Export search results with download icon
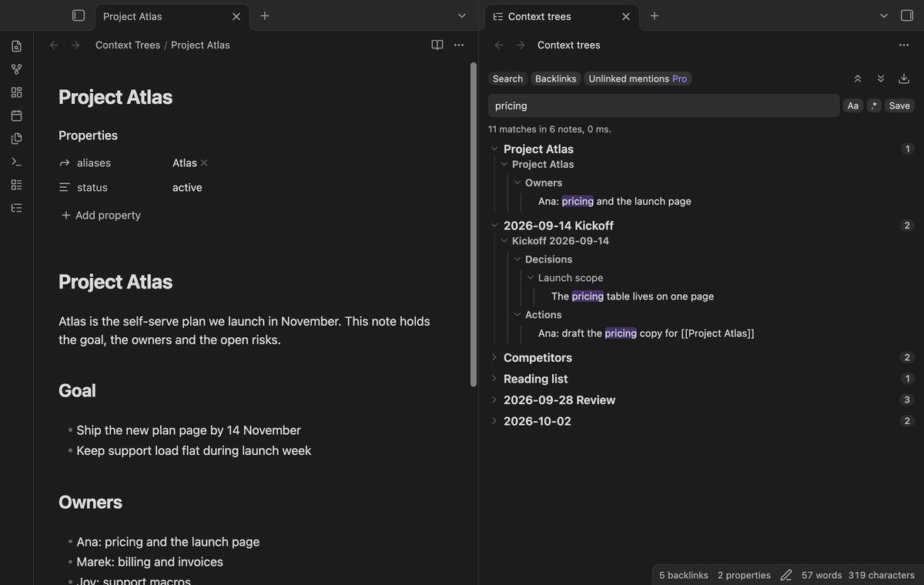 904,79
